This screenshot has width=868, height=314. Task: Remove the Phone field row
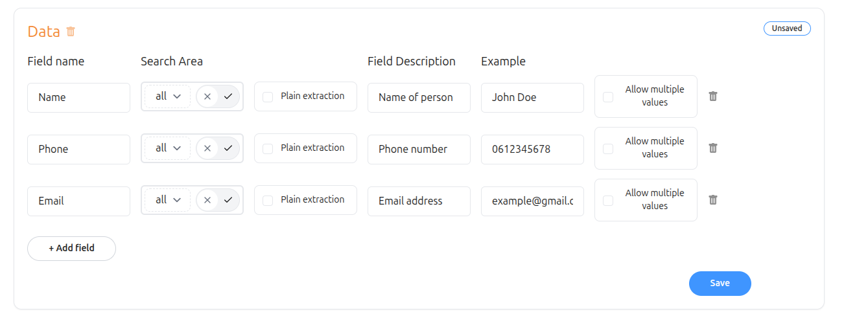click(x=713, y=148)
